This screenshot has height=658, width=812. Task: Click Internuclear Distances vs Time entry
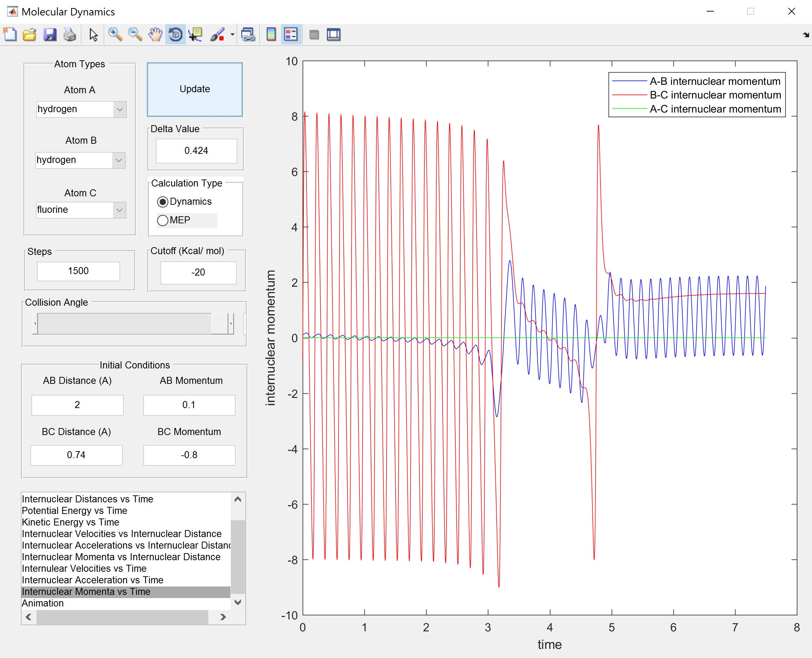click(88, 499)
